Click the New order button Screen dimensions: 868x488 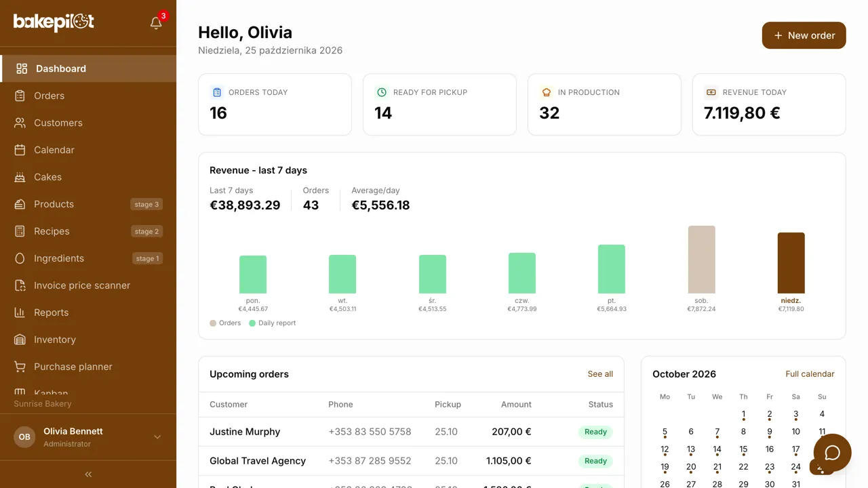[804, 35]
